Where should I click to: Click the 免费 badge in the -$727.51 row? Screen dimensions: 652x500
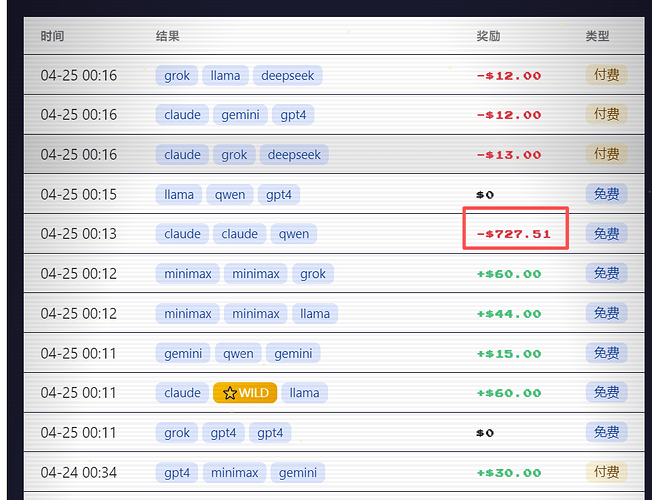click(606, 233)
